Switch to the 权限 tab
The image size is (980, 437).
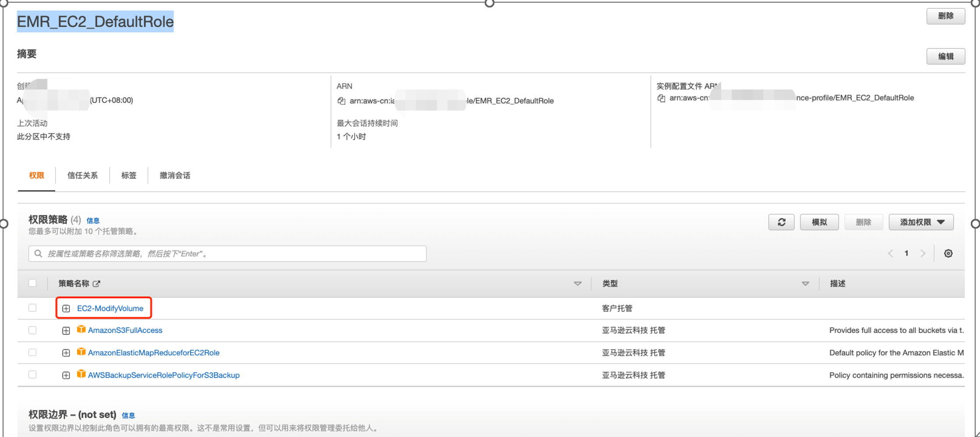(36, 176)
